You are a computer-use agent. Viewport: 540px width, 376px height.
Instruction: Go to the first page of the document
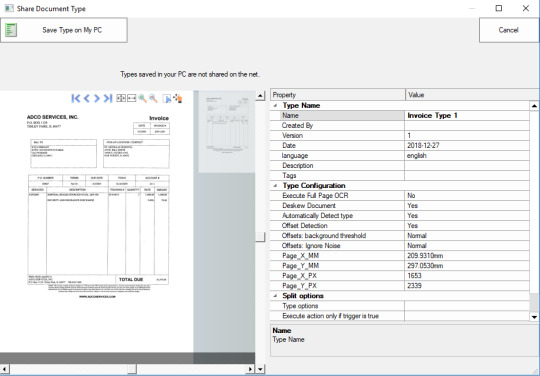click(76, 98)
